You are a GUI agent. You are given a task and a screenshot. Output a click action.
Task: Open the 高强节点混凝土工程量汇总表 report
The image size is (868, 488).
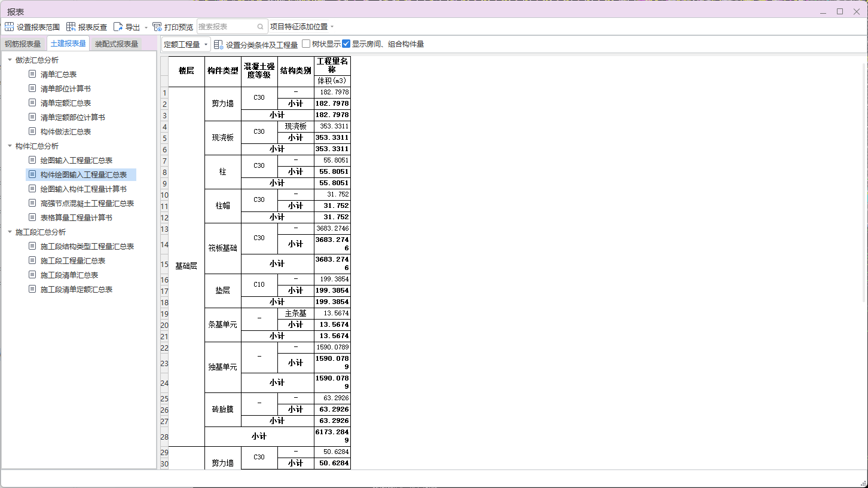pyautogui.click(x=87, y=203)
